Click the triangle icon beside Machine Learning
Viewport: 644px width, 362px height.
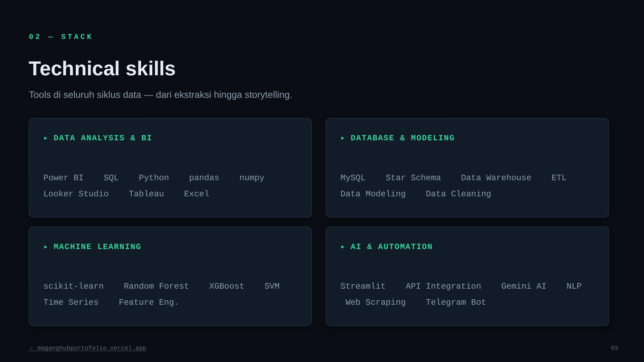[46, 247]
